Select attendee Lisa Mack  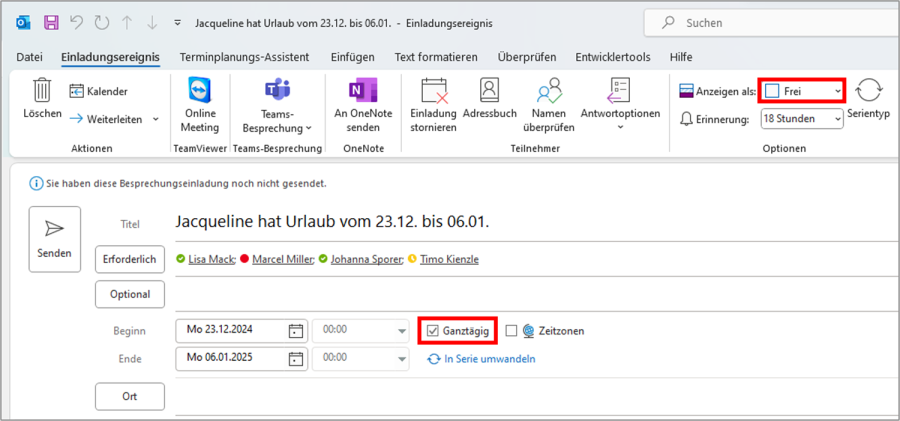[x=212, y=259]
